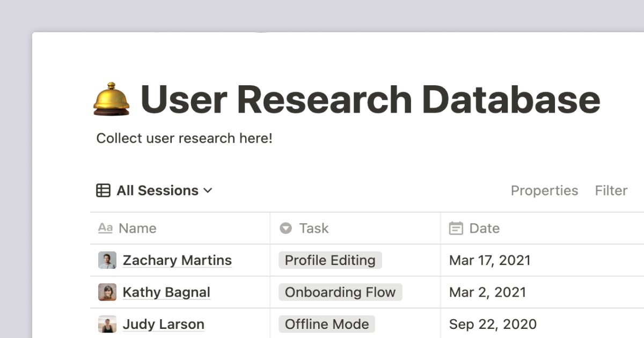The width and height of the screenshot is (644, 338).
Task: Click the Onboarding Flow tag
Action: pos(340,292)
